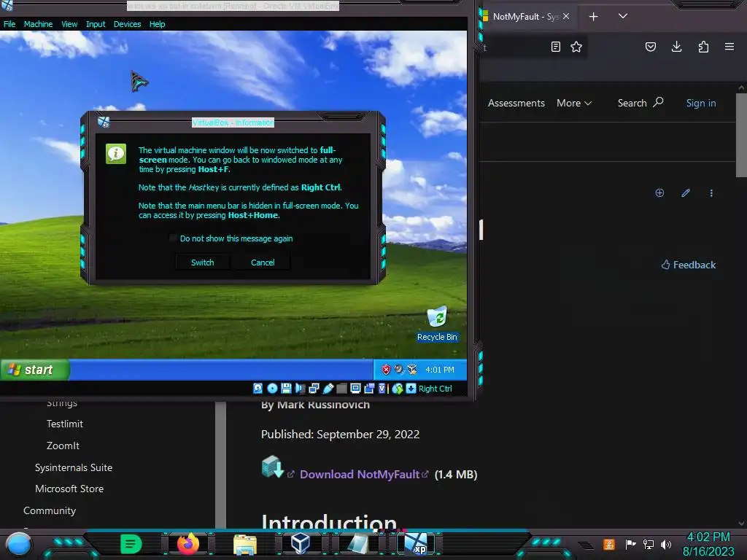Open the View menu in VirtualBox
747x560 pixels.
coord(69,24)
